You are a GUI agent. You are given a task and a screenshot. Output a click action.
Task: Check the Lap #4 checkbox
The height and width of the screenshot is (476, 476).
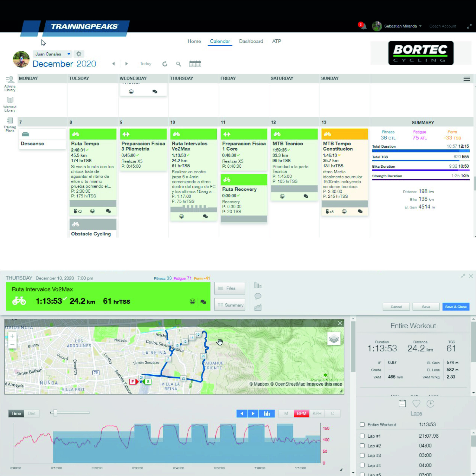(362, 465)
